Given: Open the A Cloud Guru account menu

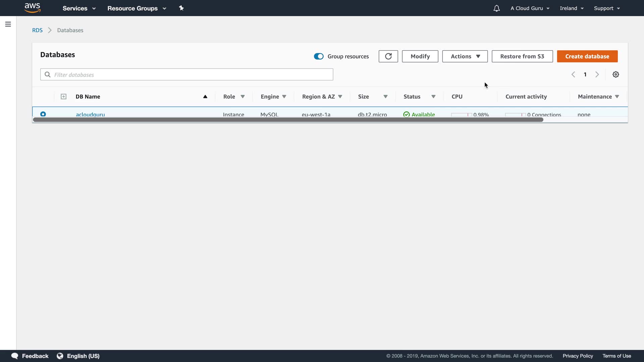Looking at the screenshot, I should [x=530, y=8].
